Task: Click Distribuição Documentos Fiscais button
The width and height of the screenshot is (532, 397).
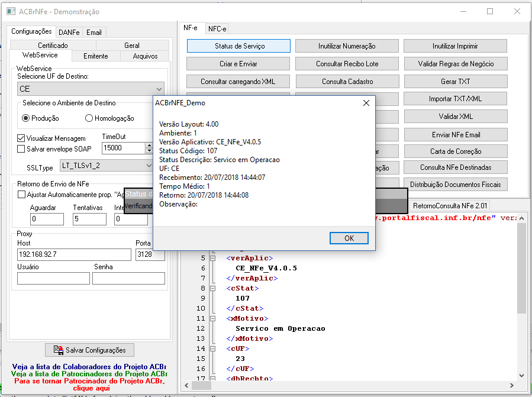Action: (455, 184)
